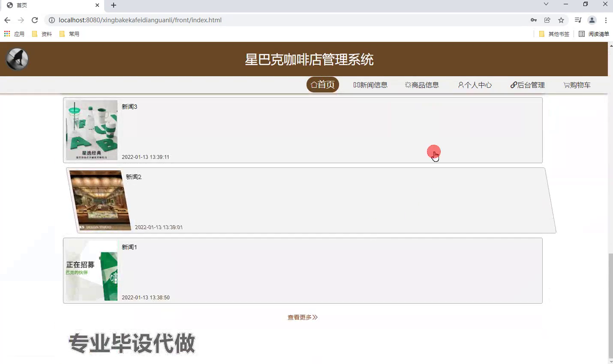The width and height of the screenshot is (613, 364).
Task: Open the 新闻1 thumbnail image
Action: point(92,271)
